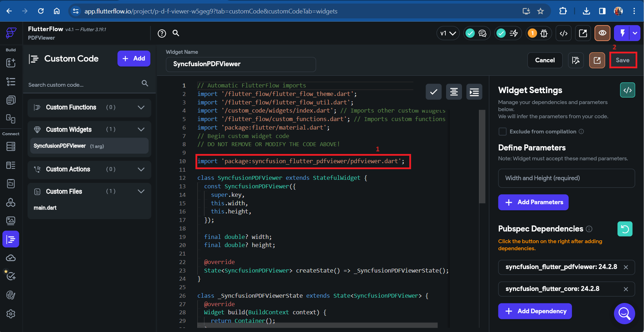Open the test mode dropdown arrow

click(x=635, y=33)
